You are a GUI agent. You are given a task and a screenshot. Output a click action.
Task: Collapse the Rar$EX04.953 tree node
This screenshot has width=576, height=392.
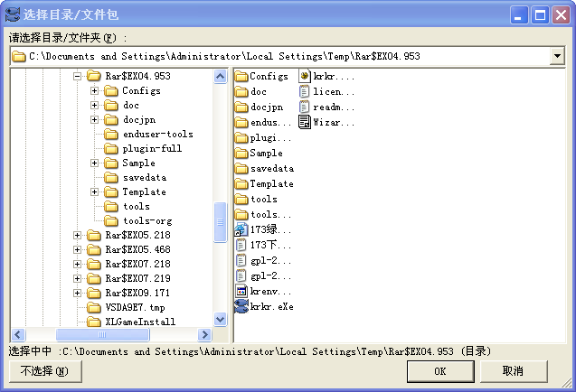78,77
